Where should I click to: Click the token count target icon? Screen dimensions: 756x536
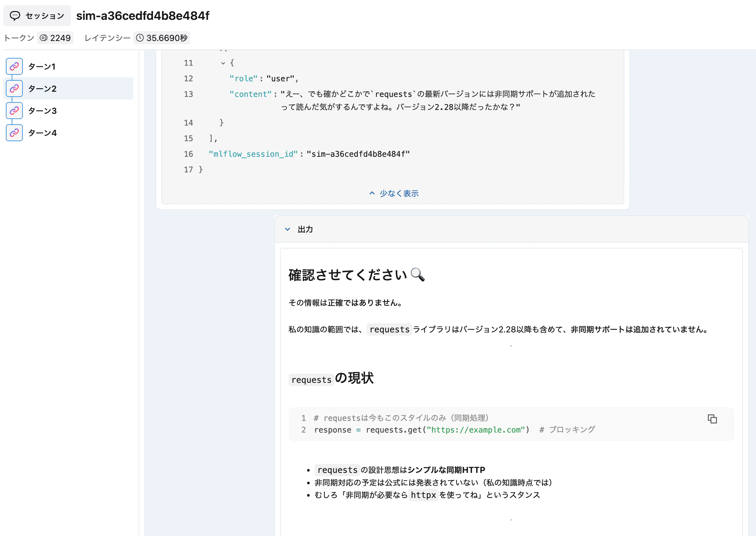(43, 38)
